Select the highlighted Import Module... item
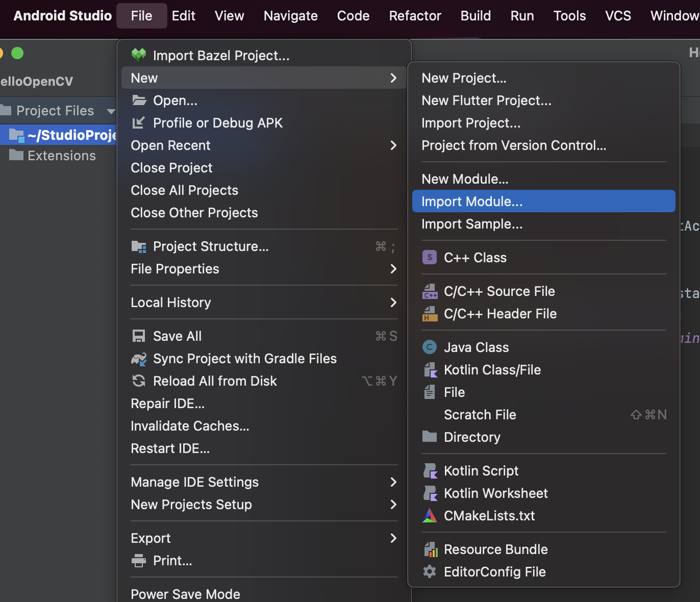The height and width of the screenshot is (602, 700). 544,201
